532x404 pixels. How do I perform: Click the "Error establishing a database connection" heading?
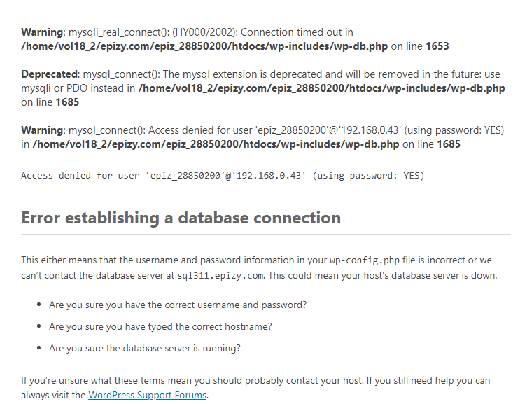pos(181,218)
